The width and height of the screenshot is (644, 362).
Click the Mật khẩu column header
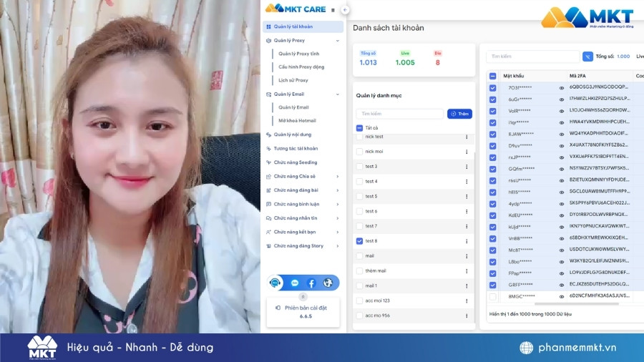513,76
